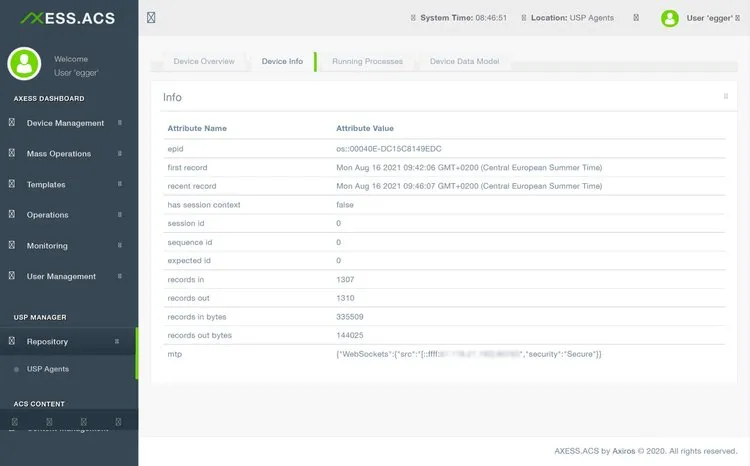Expand the User Management submenu arrow
Image resolution: width=750 pixels, height=466 pixels.
(120, 277)
